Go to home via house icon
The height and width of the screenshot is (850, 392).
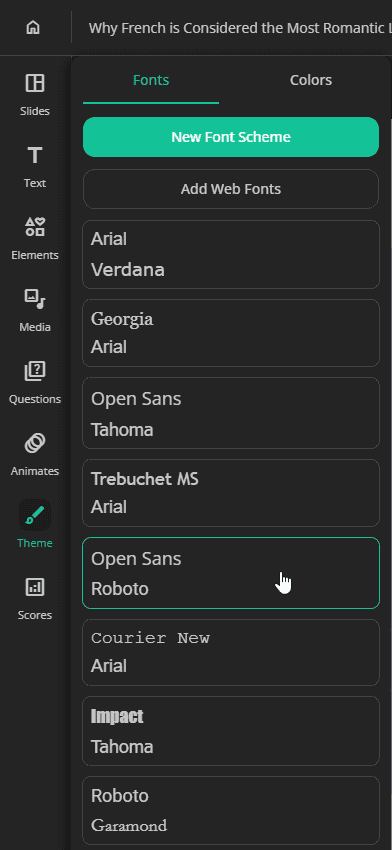click(x=33, y=28)
